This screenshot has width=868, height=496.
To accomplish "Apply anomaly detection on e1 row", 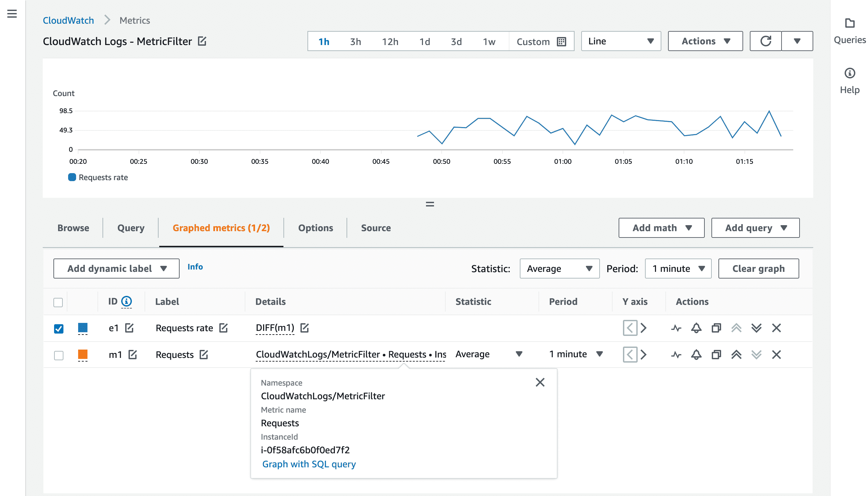I will click(676, 328).
